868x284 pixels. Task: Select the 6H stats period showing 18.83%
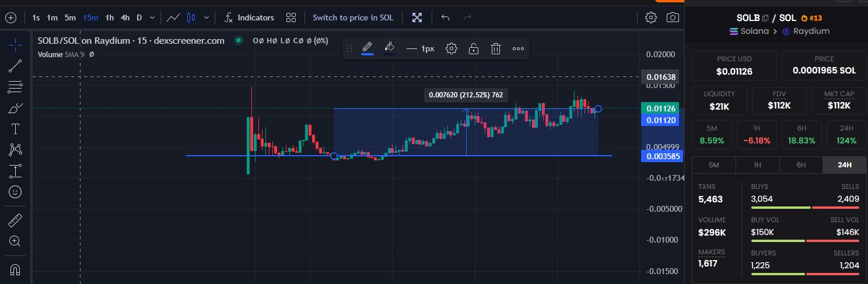tap(801, 136)
